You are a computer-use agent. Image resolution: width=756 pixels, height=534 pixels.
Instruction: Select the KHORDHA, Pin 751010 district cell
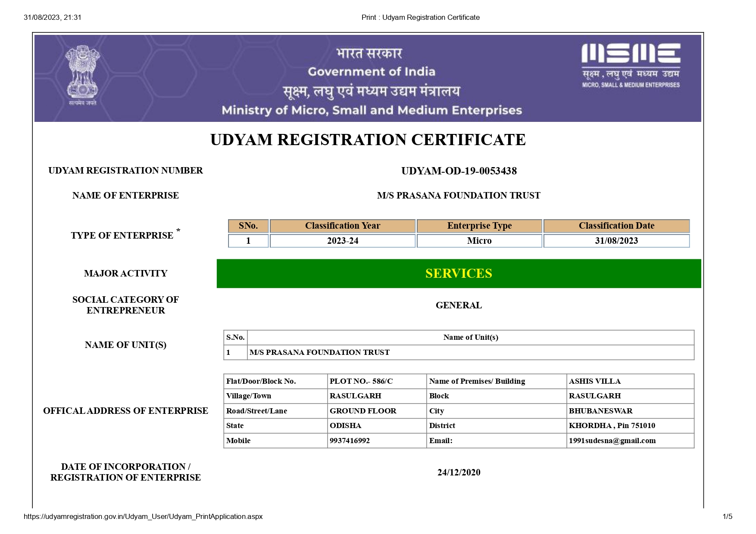point(630,425)
